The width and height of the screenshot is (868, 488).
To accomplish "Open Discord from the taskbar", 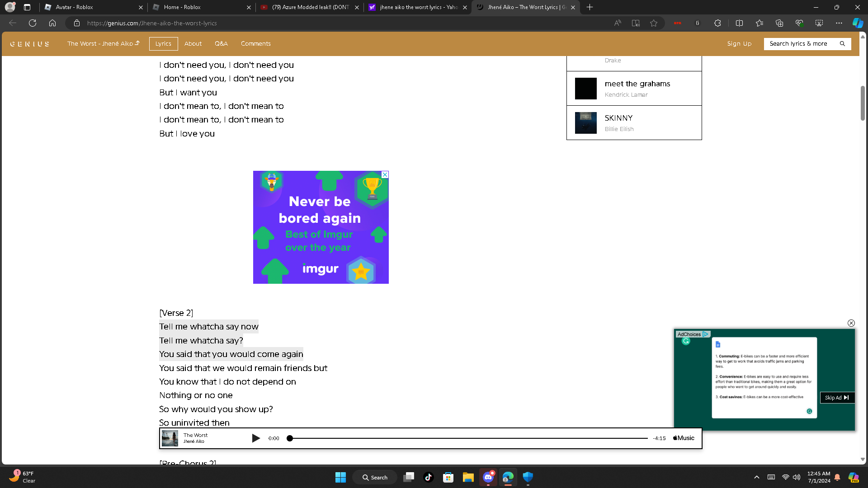I will (488, 477).
